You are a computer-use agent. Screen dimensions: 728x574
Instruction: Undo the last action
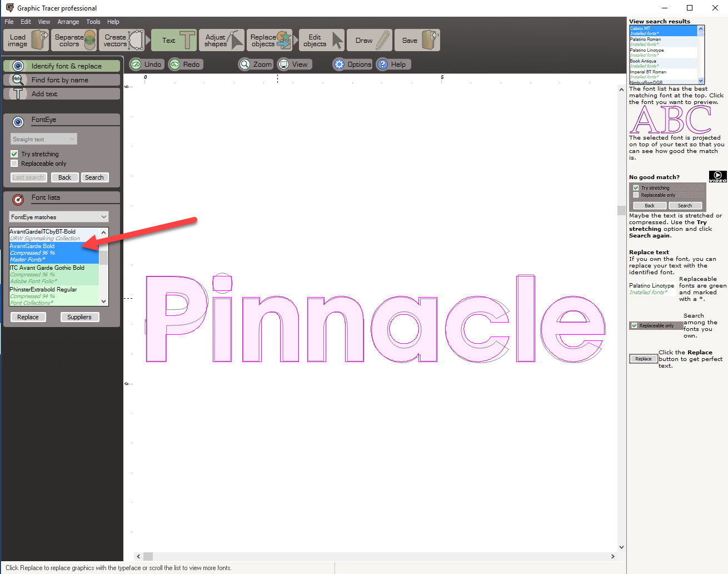tap(147, 65)
